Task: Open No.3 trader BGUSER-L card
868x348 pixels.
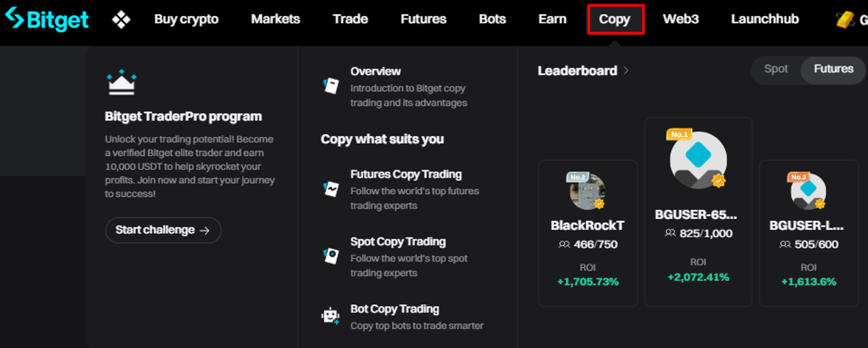Action: (x=808, y=233)
